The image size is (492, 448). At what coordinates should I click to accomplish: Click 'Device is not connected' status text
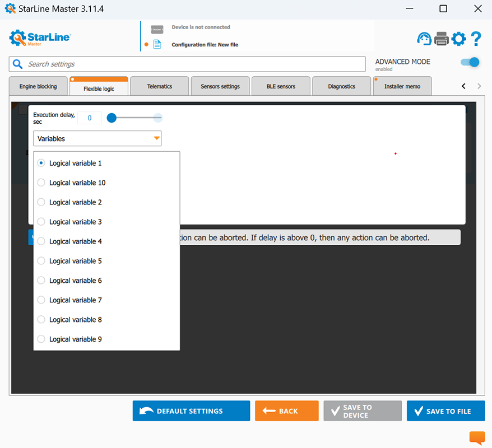point(201,27)
